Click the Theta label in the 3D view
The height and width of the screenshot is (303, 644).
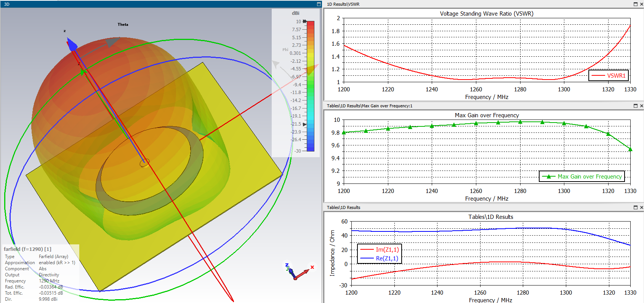click(x=123, y=24)
